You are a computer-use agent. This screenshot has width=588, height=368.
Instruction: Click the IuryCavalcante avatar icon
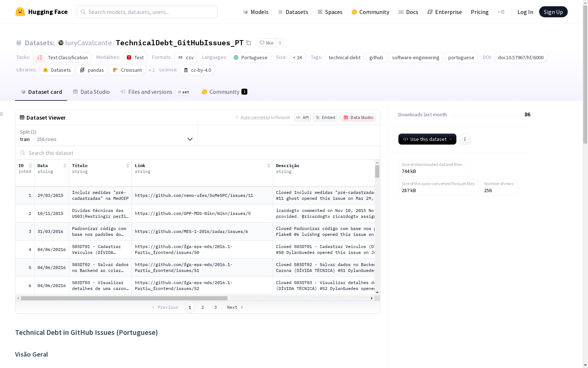pyautogui.click(x=61, y=43)
